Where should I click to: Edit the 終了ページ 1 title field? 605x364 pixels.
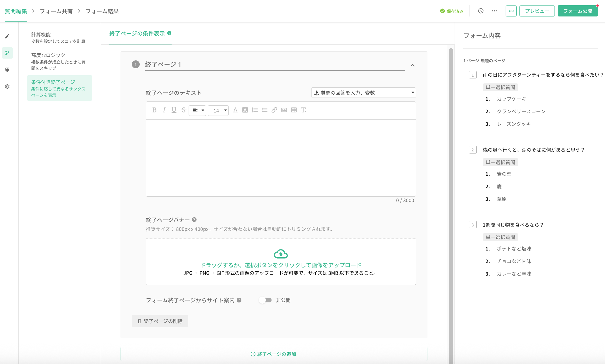point(275,64)
